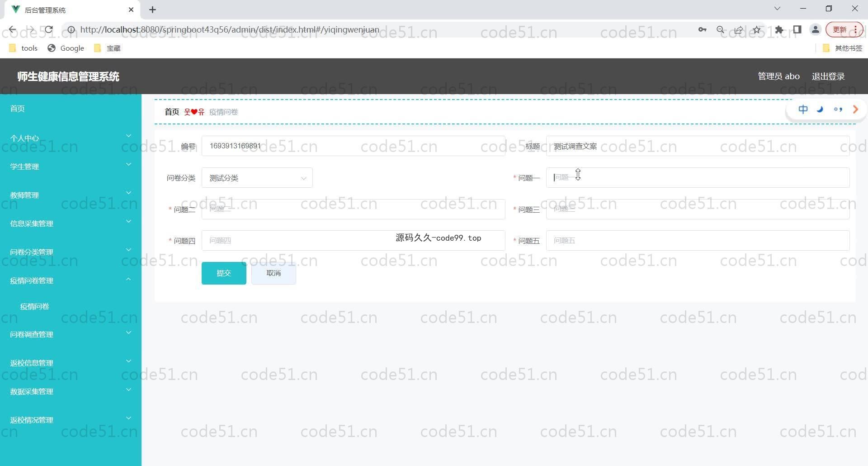Viewport: 868px width, 466px height.
Task: Click the 管理员 abo user label
Action: point(778,76)
